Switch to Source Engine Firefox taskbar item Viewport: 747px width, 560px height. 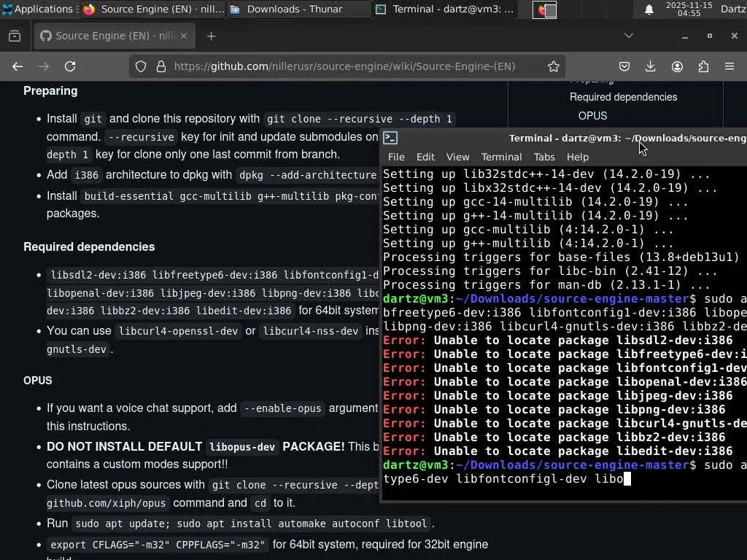(x=152, y=9)
